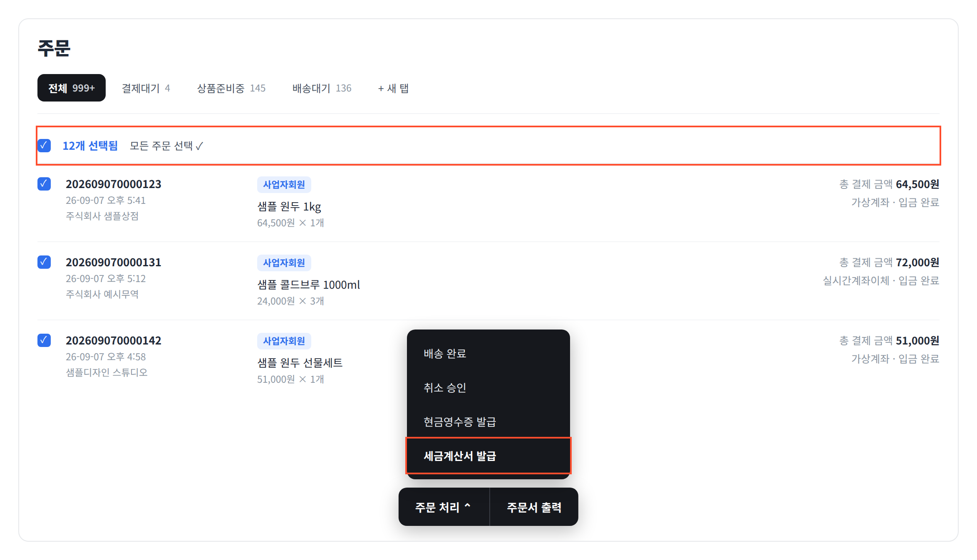The image size is (977, 560).
Task: Click the 주문 page heading
Action: pos(54,48)
